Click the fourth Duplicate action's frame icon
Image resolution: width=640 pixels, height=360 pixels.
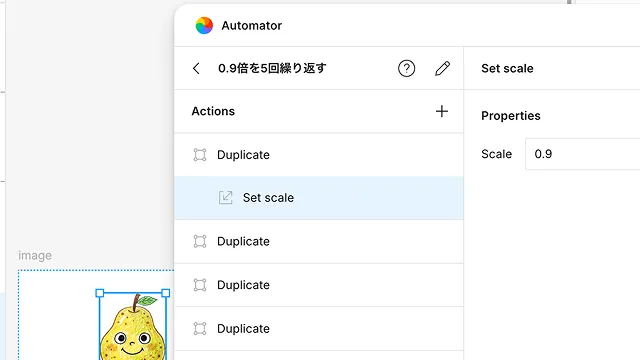(200, 329)
